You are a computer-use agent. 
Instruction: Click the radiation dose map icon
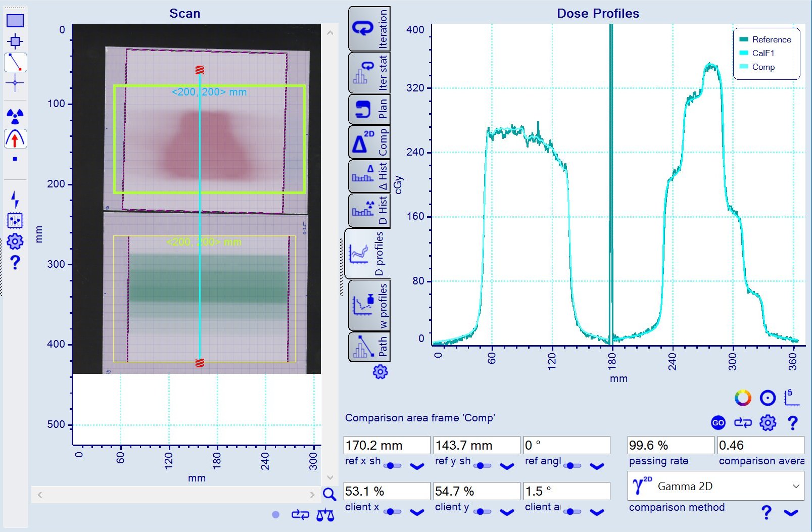(x=15, y=117)
